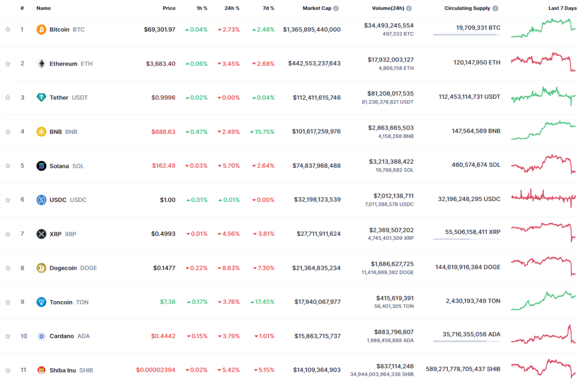Star Toncoin for the watchlist

[x=8, y=302]
